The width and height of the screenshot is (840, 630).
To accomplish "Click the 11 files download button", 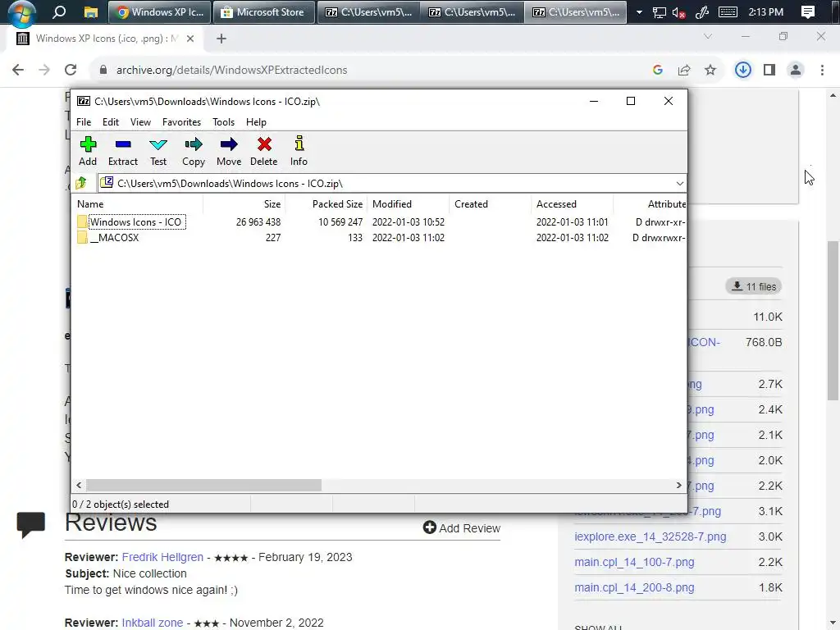I will click(754, 286).
